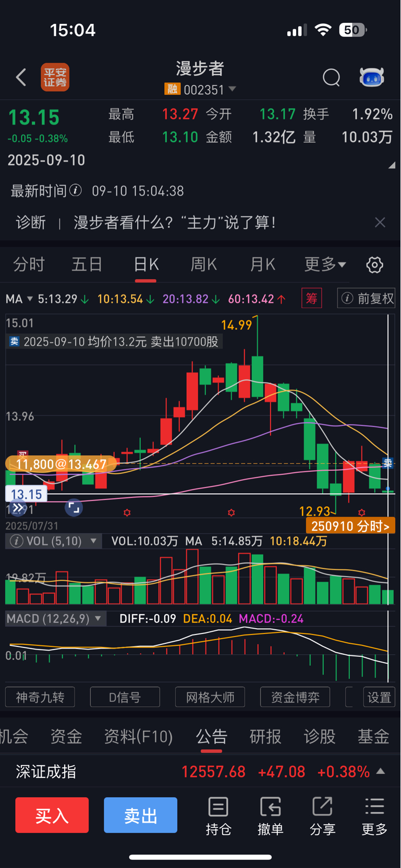Tap the current price 13.15 heading
The height and width of the screenshot is (868, 401).
click(34, 118)
